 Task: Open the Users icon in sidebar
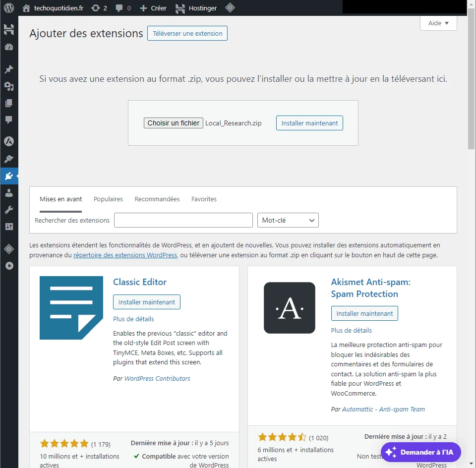coord(9,193)
